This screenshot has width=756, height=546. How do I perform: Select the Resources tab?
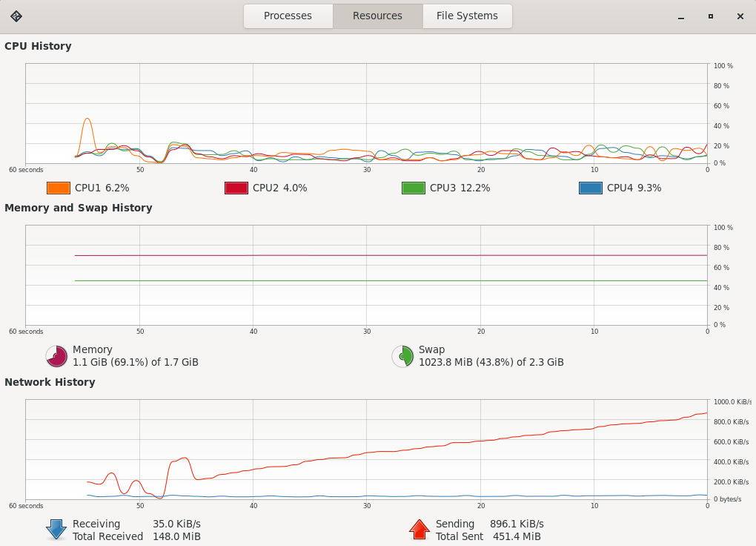(377, 16)
